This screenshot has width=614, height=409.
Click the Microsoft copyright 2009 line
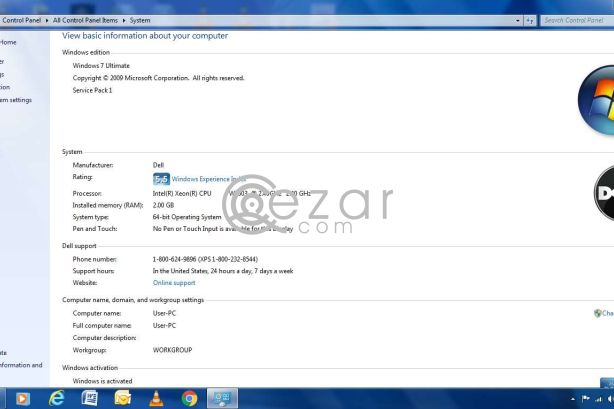click(x=158, y=78)
